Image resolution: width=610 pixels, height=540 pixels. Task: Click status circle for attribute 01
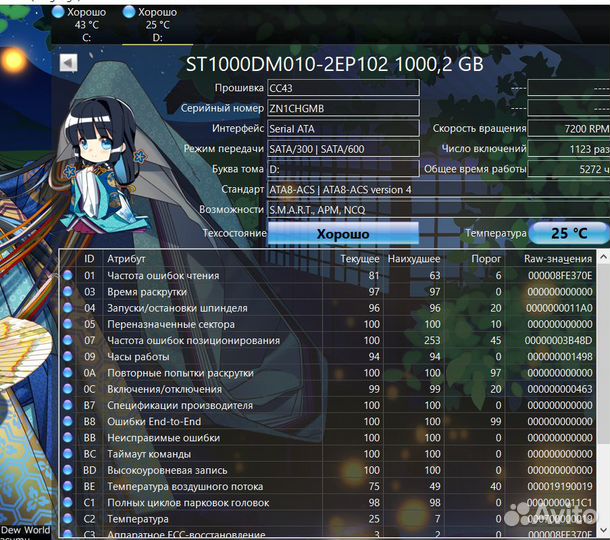68,275
